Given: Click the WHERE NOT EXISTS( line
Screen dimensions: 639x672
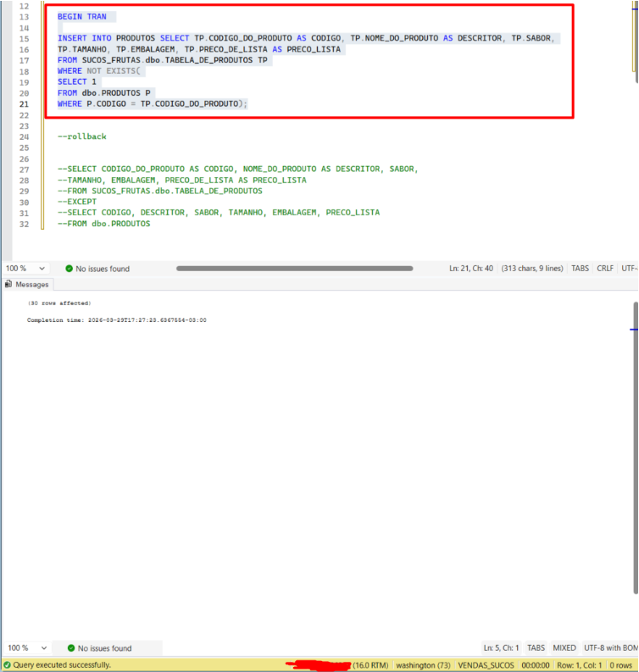Looking at the screenshot, I should 98,70.
